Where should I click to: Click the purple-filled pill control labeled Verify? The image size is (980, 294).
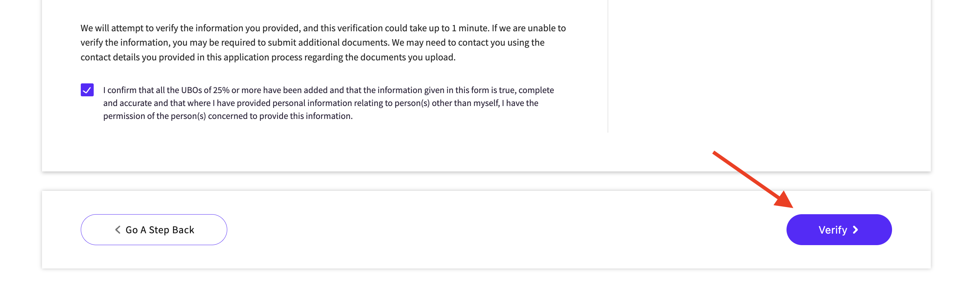[x=839, y=230]
